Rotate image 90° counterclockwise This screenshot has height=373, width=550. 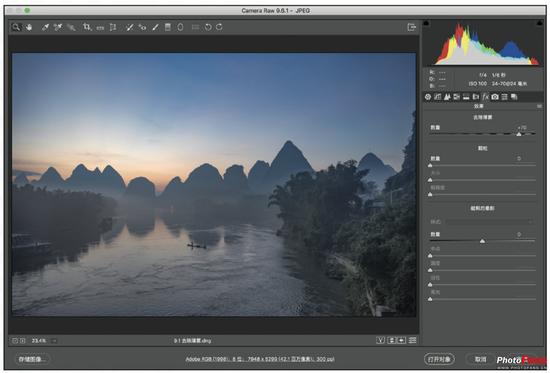point(208,27)
